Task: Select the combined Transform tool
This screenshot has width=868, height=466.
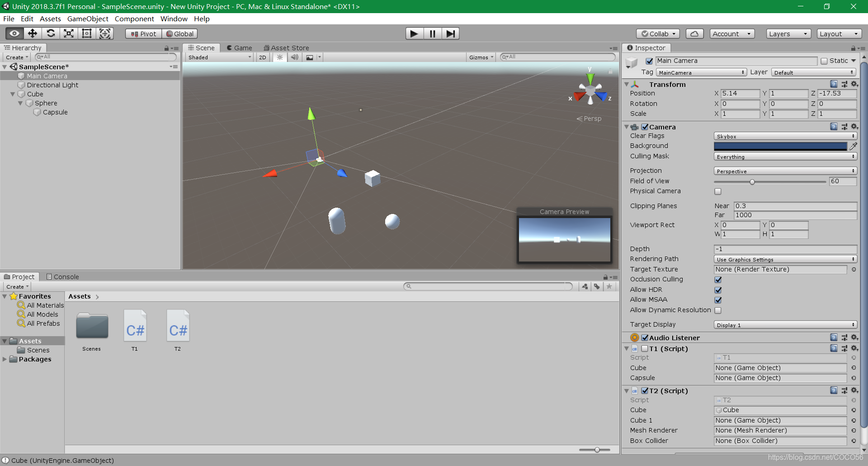Action: point(105,33)
